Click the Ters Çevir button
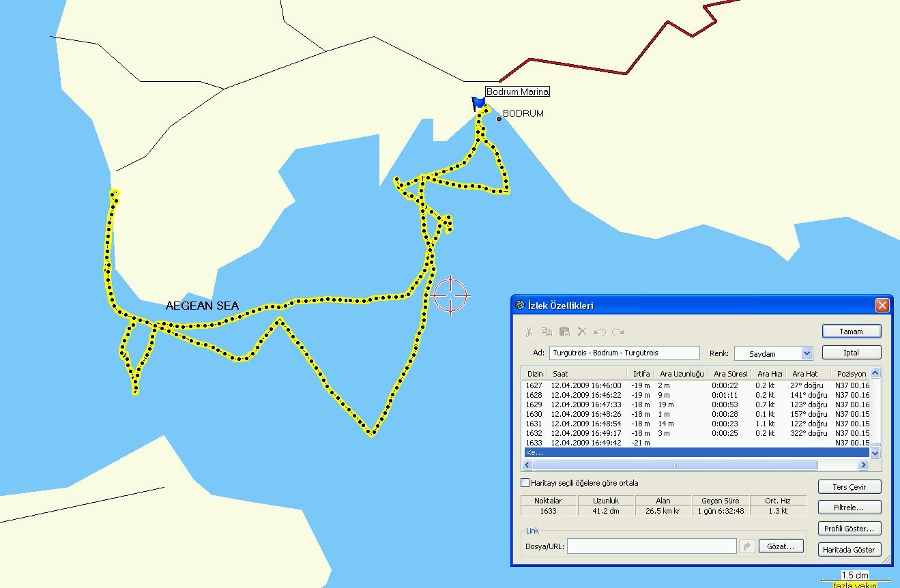The height and width of the screenshot is (588, 900). coord(849,487)
